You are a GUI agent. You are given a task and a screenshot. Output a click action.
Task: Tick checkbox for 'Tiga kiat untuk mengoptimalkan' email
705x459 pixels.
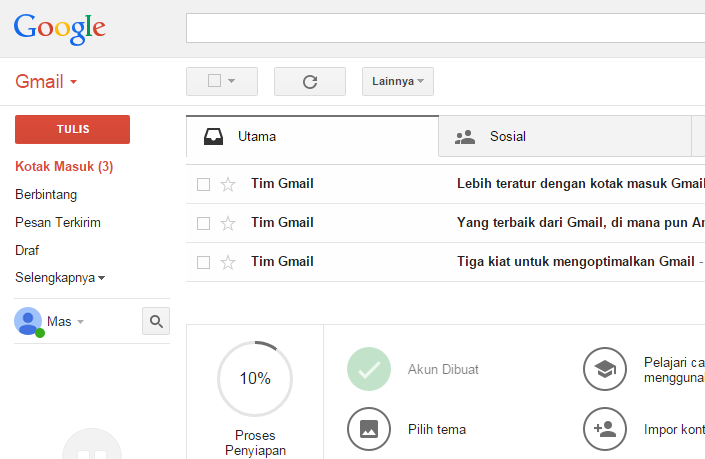coord(204,262)
